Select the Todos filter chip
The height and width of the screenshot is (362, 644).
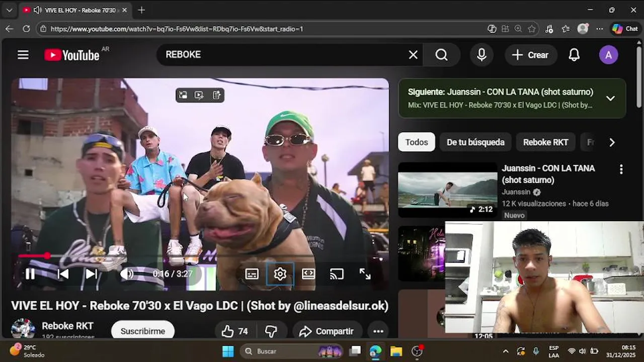417,142
